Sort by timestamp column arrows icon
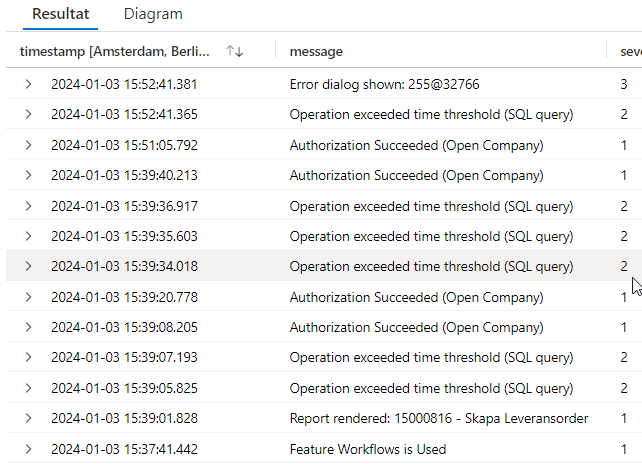This screenshot has height=464, width=642. click(x=235, y=50)
